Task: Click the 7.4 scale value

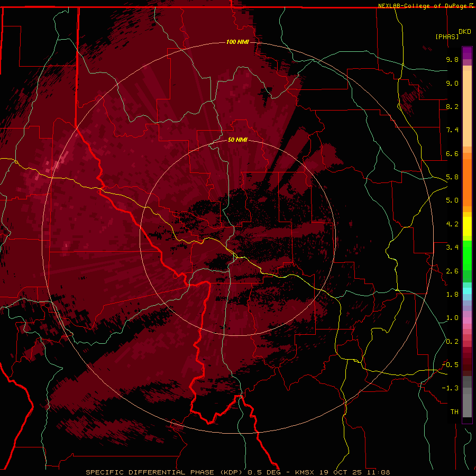Action: click(452, 130)
